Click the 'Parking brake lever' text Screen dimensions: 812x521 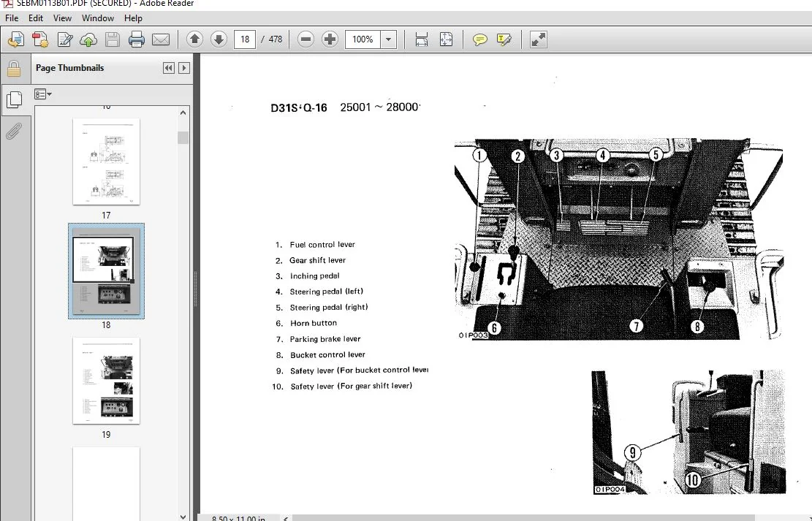click(x=325, y=339)
